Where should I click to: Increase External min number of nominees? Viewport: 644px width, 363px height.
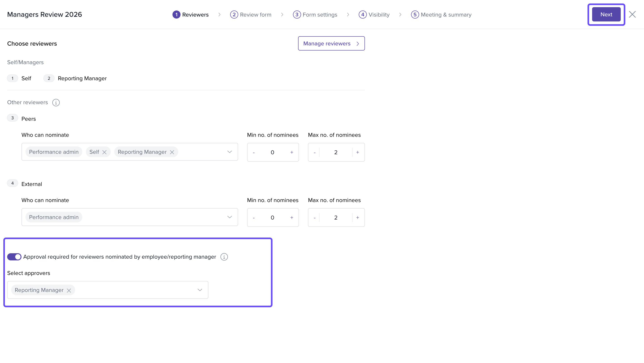[x=292, y=218]
